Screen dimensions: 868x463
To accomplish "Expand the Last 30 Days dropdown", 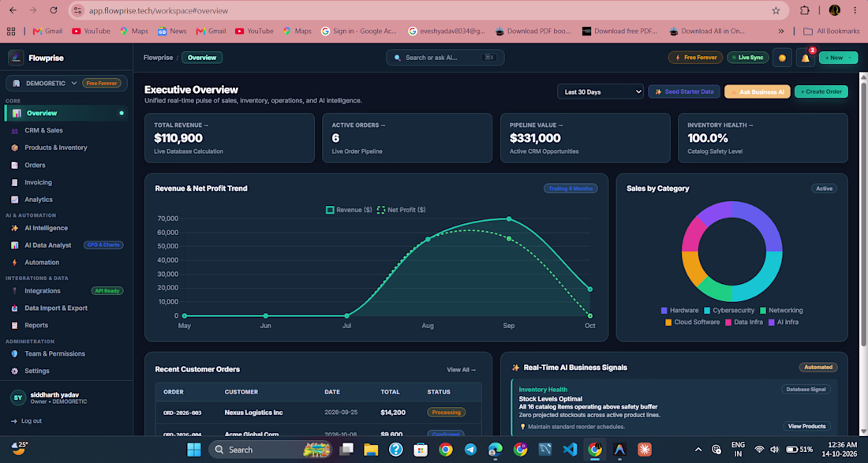I will [x=600, y=91].
